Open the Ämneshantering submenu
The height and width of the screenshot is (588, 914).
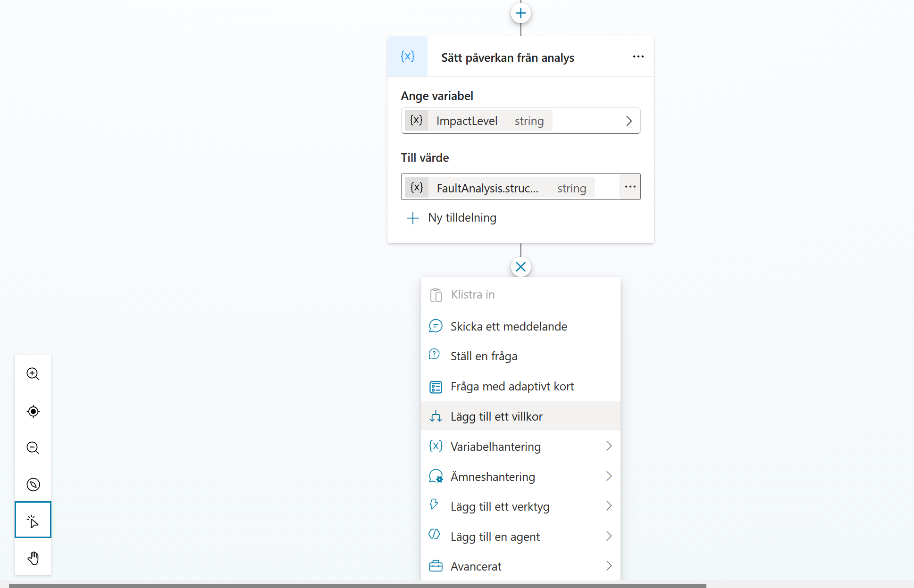point(520,476)
